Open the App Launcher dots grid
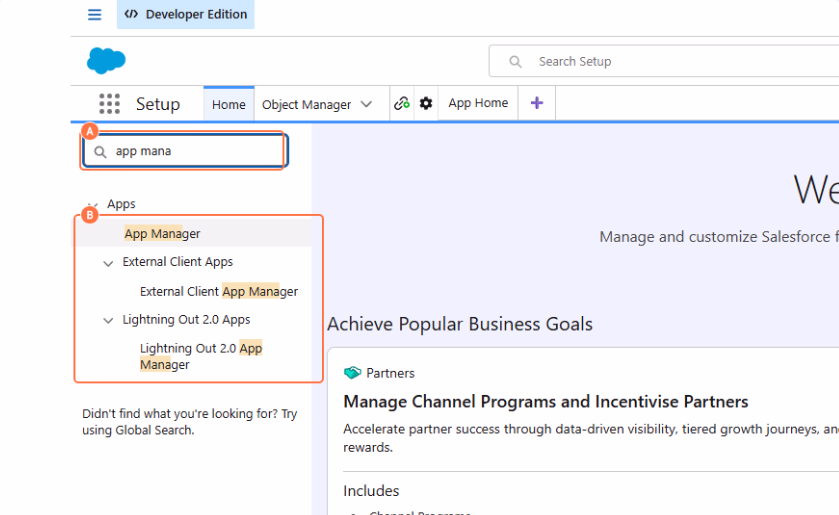 pyautogui.click(x=109, y=103)
